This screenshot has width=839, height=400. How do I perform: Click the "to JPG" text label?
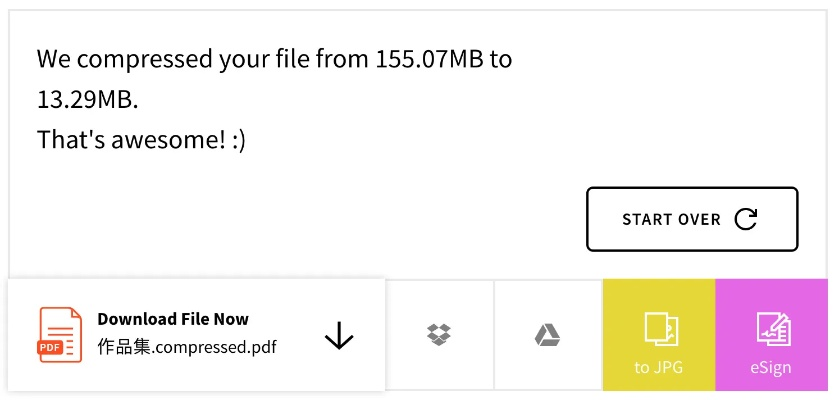(x=658, y=367)
